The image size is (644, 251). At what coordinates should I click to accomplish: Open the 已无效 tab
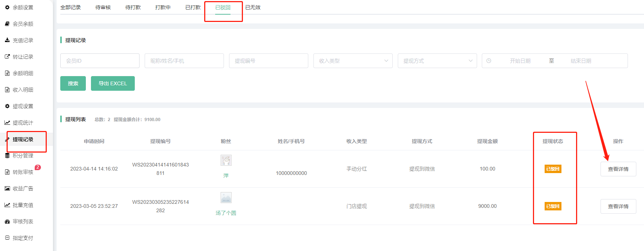coord(253,7)
